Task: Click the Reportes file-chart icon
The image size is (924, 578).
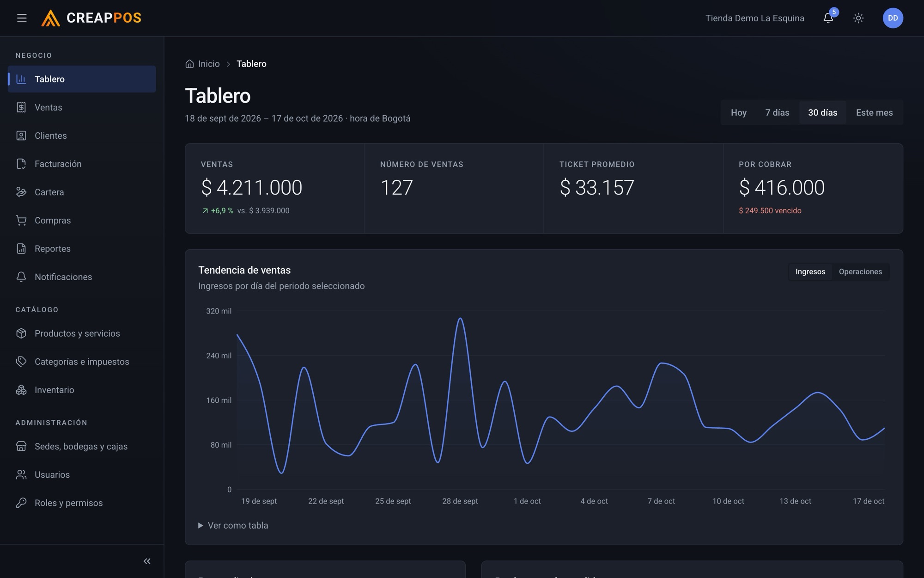Action: click(x=21, y=248)
